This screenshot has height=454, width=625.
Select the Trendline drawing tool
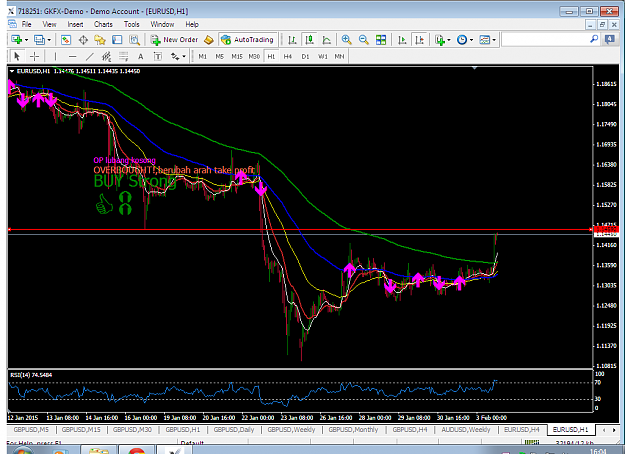(90, 57)
